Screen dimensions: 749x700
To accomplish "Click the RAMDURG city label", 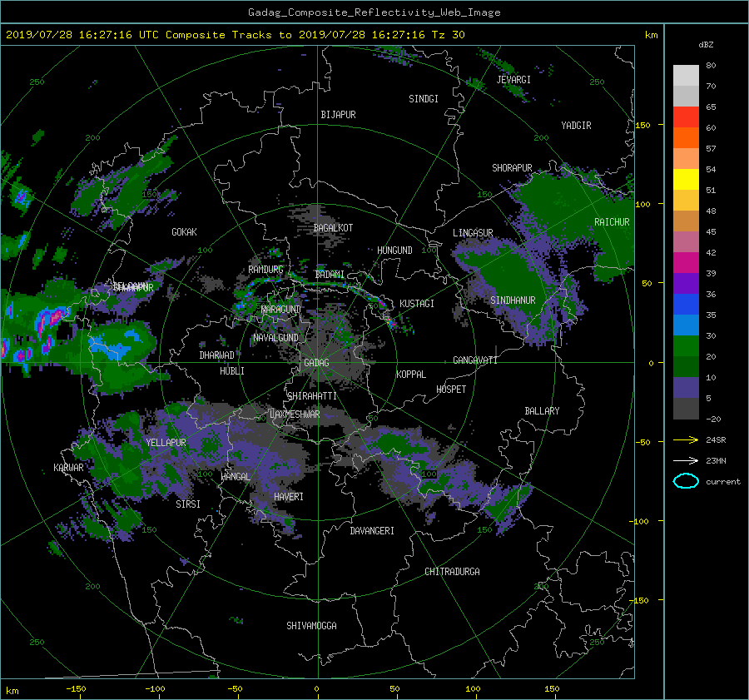I will pyautogui.click(x=265, y=270).
